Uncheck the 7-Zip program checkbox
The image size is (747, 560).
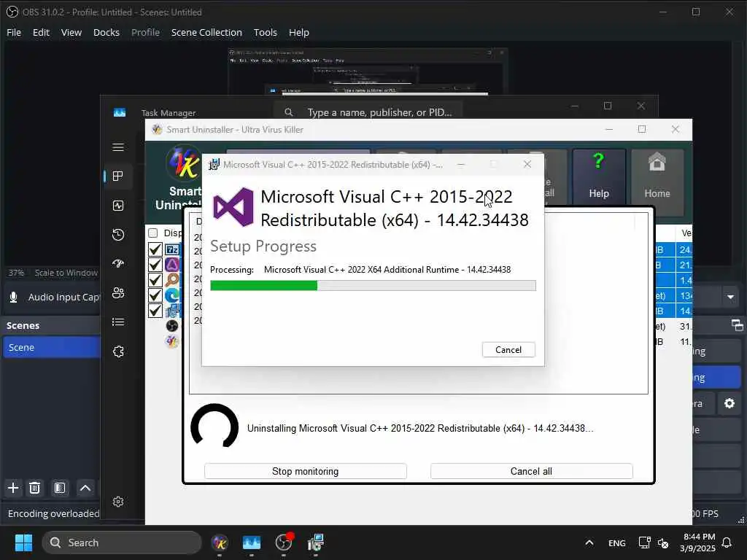155,249
